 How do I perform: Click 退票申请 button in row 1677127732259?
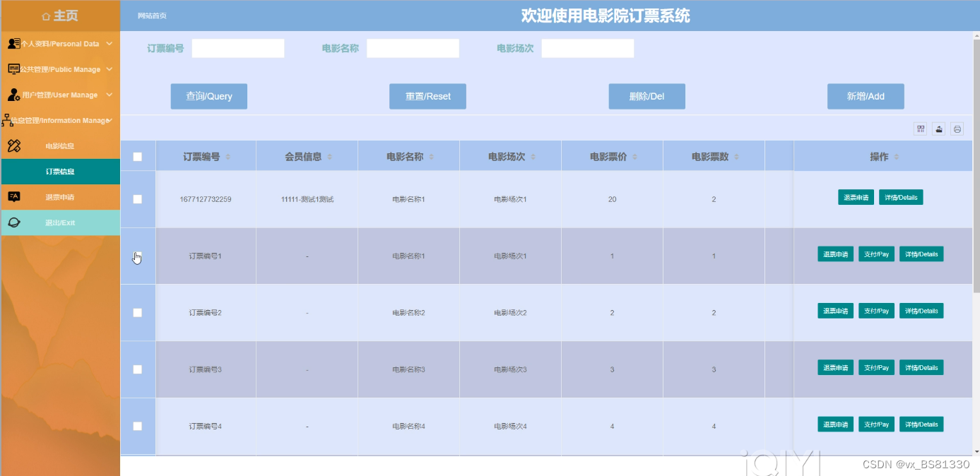coord(856,197)
